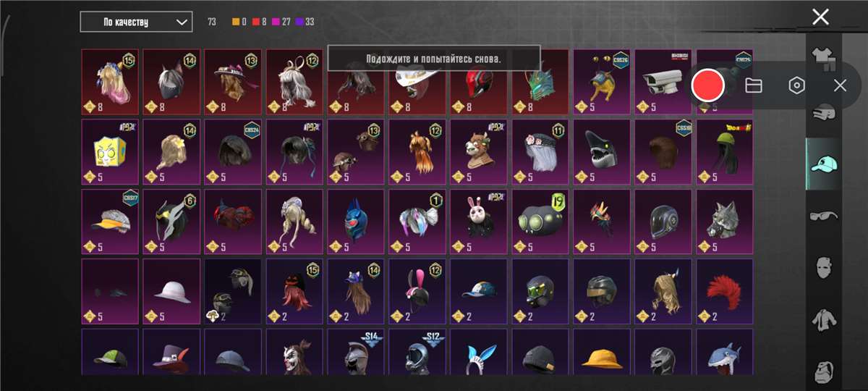Open the sort dropdown showing 'По качеству'
Viewport: 868px width, 391px height.
pos(136,22)
